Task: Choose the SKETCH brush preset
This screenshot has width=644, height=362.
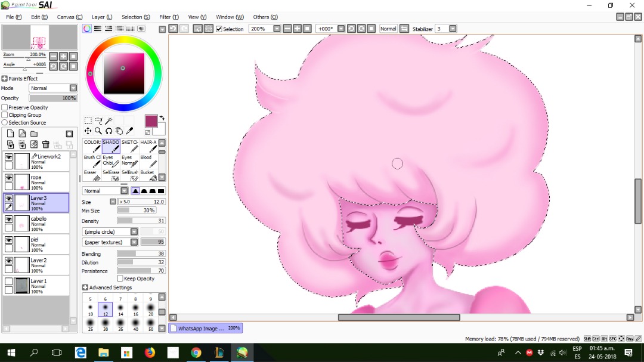Action: pos(130,146)
